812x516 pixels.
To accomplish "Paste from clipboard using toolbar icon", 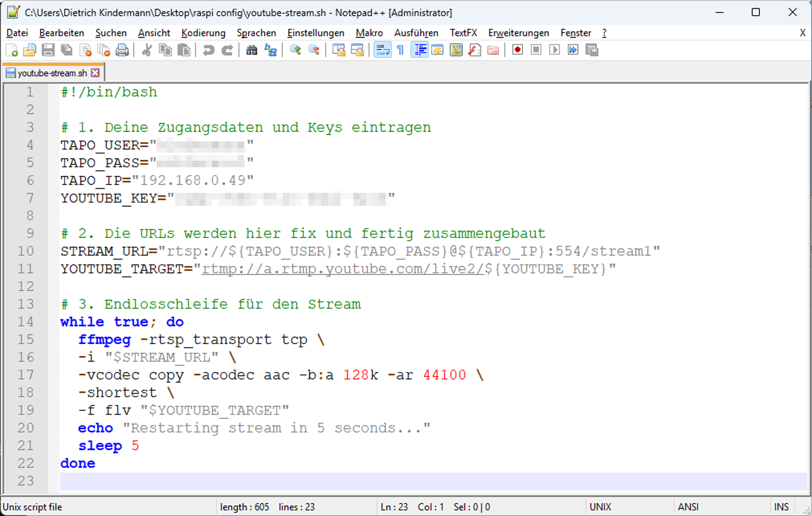I will click(x=183, y=50).
